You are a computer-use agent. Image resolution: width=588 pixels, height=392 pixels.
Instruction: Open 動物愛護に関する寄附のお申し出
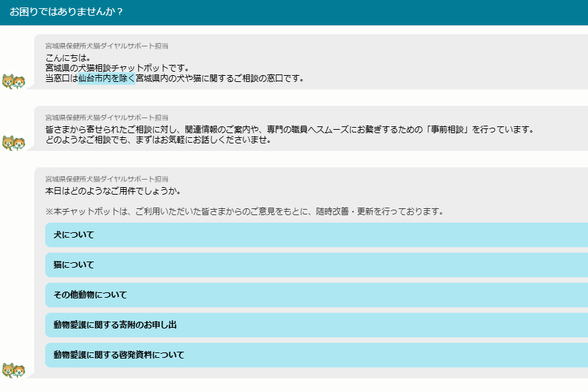pyautogui.click(x=316, y=325)
